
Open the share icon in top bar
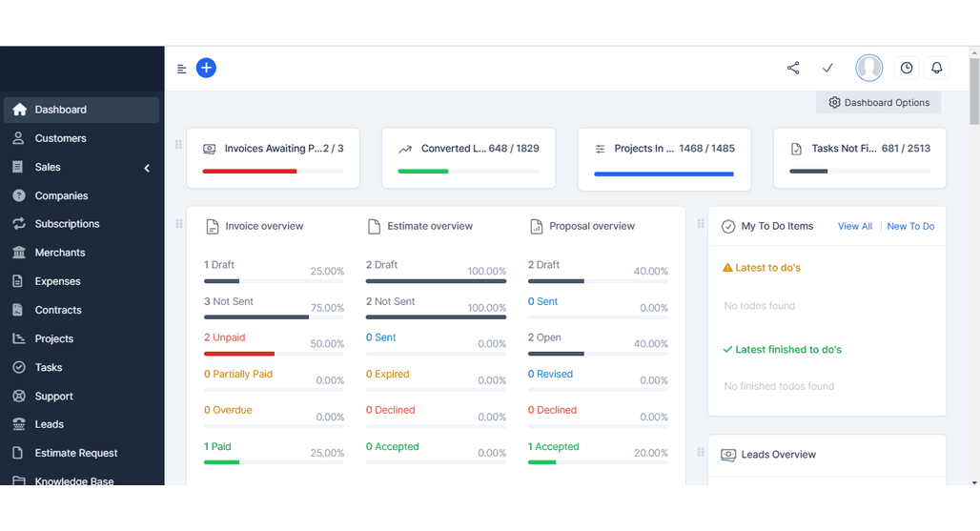pos(793,68)
